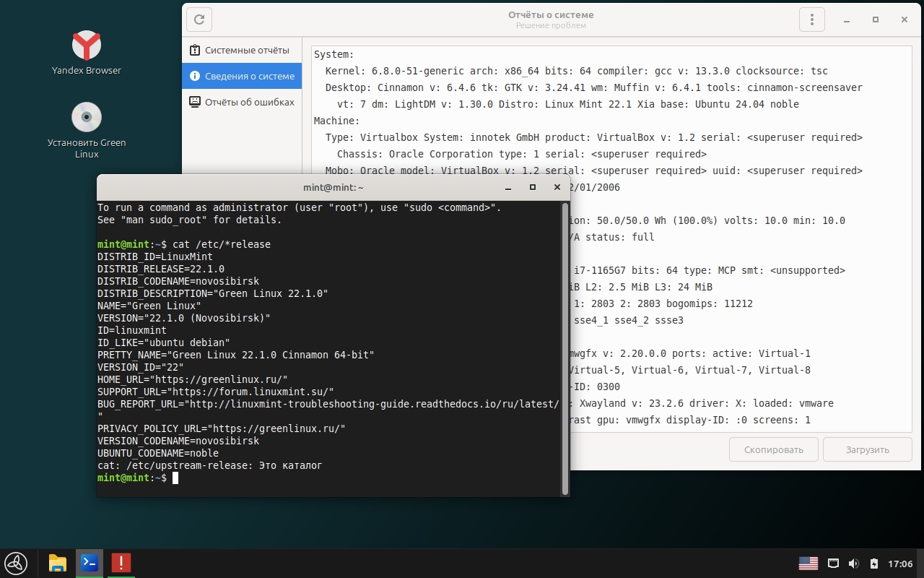924x578 pixels.
Task: Click DISTRIB_CODENAME=novosibirsk line in terminal
Action: pyautogui.click(x=178, y=281)
